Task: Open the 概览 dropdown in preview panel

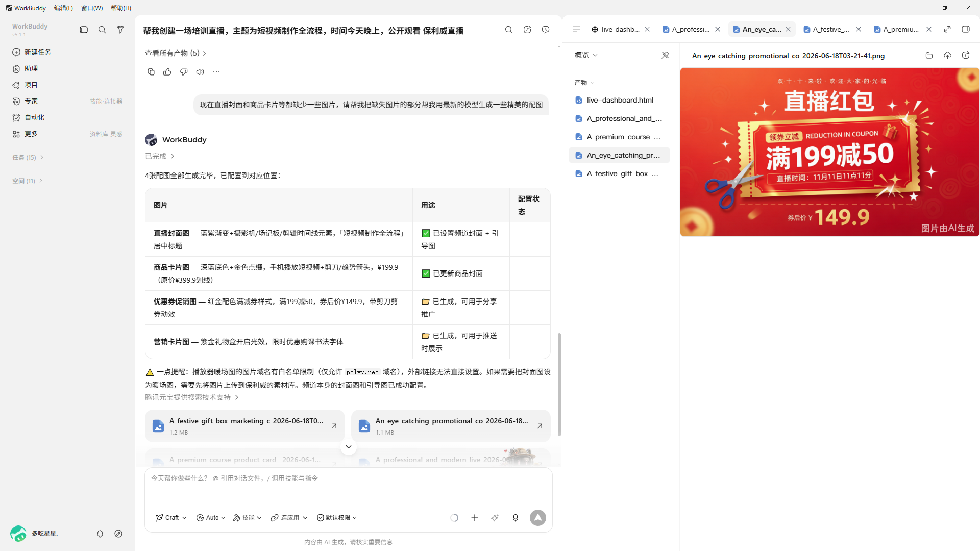Action: tap(586, 55)
